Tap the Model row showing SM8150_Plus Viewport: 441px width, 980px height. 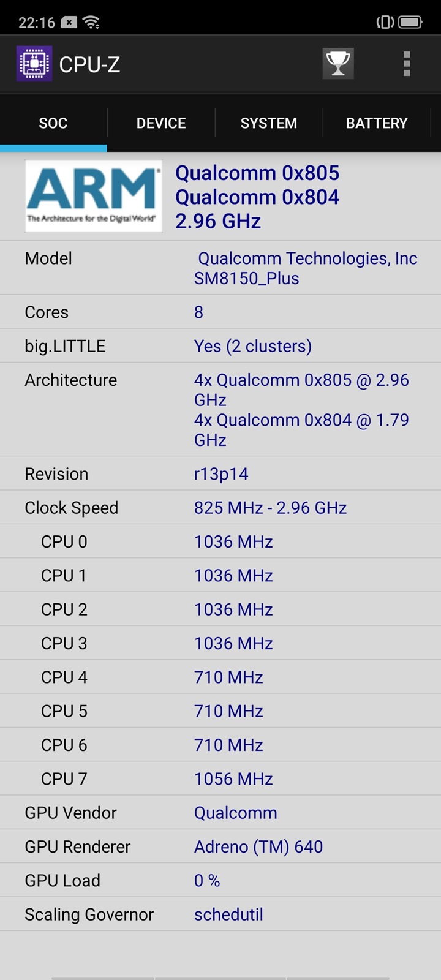coord(221,268)
